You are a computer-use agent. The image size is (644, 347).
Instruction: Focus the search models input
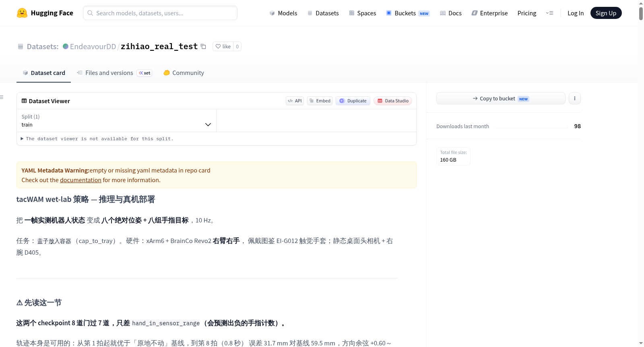[x=160, y=13]
